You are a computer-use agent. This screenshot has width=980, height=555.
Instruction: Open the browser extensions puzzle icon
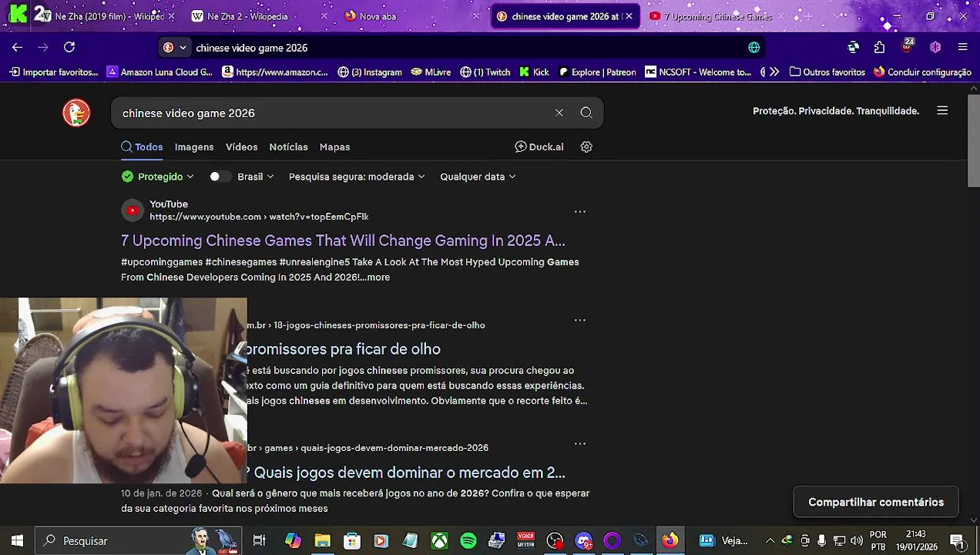(x=879, y=47)
